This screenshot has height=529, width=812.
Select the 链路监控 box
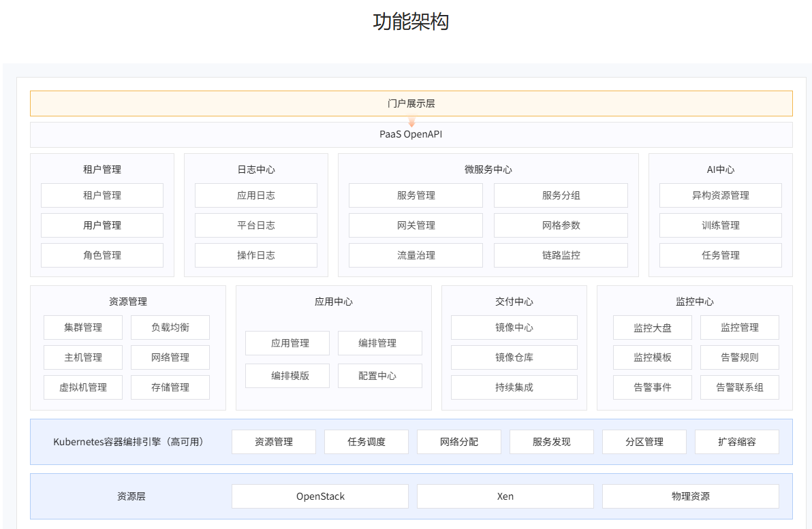pyautogui.click(x=561, y=255)
